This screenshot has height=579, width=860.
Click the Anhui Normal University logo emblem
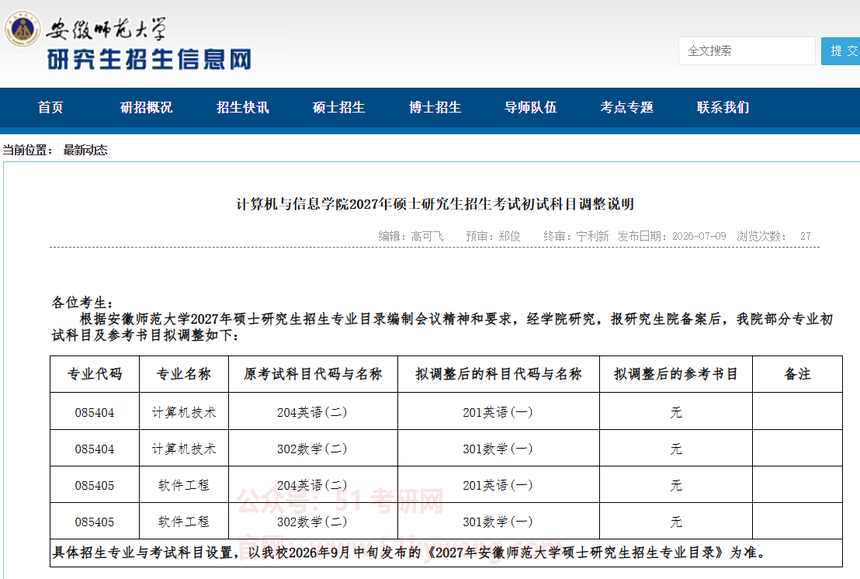click(22, 29)
